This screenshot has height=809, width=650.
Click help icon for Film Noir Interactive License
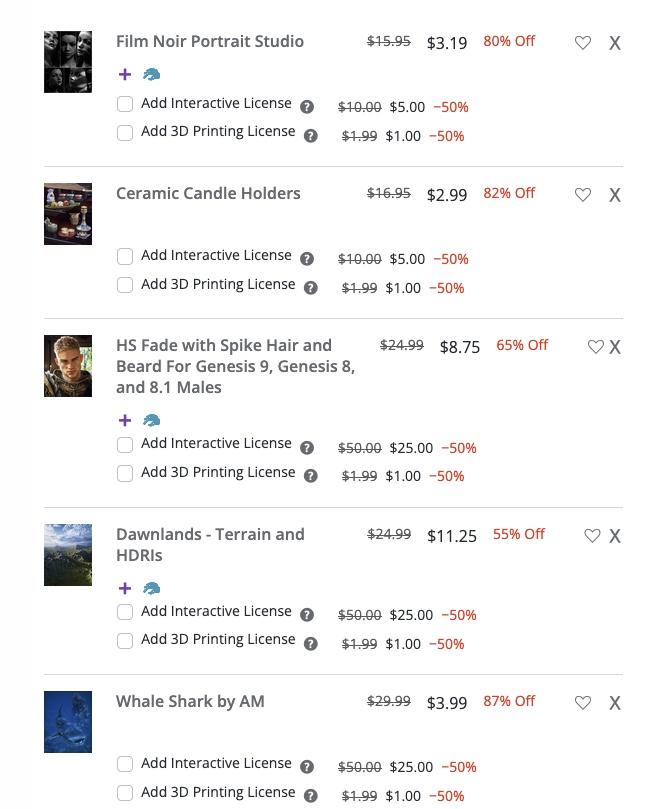click(x=307, y=107)
